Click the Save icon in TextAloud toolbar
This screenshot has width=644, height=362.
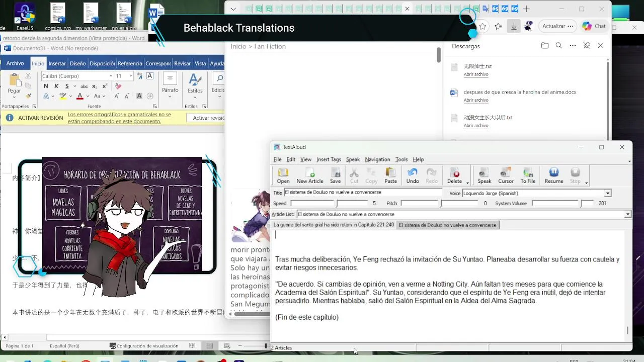[335, 175]
